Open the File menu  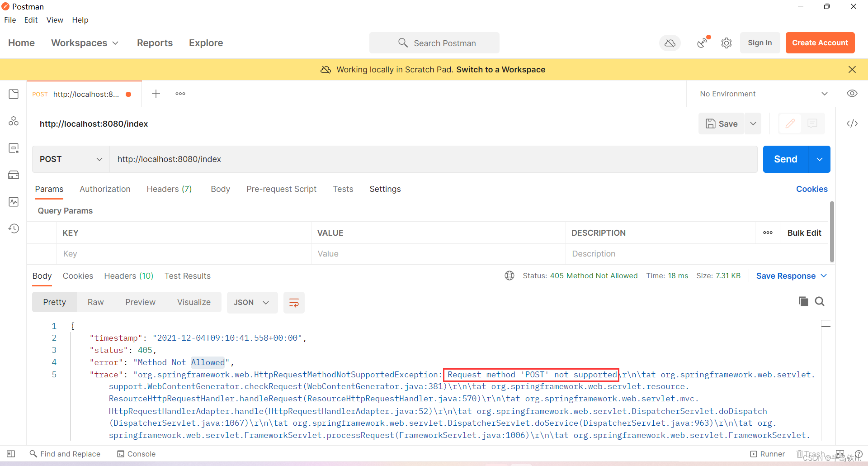pyautogui.click(x=10, y=20)
